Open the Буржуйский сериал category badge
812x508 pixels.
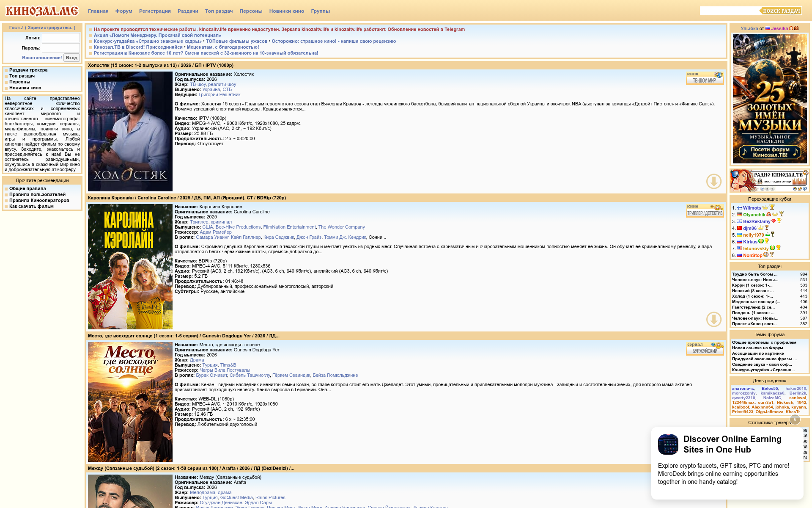[705, 349]
